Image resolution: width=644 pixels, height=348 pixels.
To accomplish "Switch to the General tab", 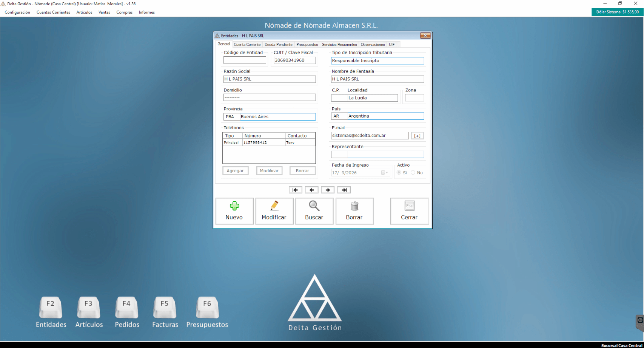I will point(224,44).
